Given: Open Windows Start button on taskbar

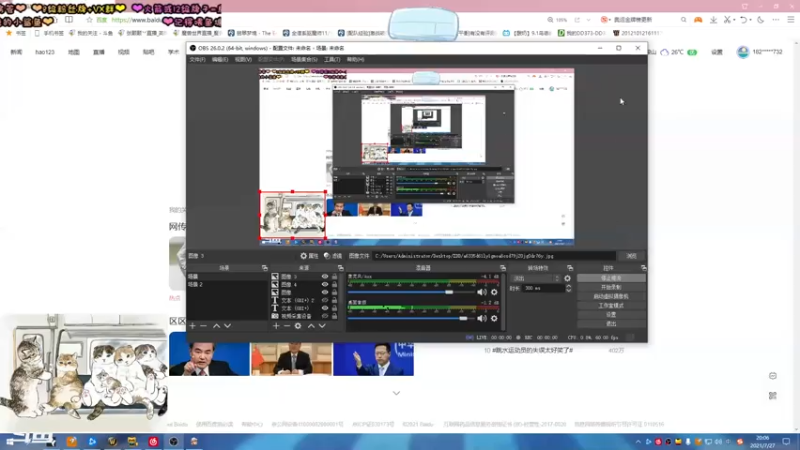Looking at the screenshot, I should pyautogui.click(x=10, y=442).
